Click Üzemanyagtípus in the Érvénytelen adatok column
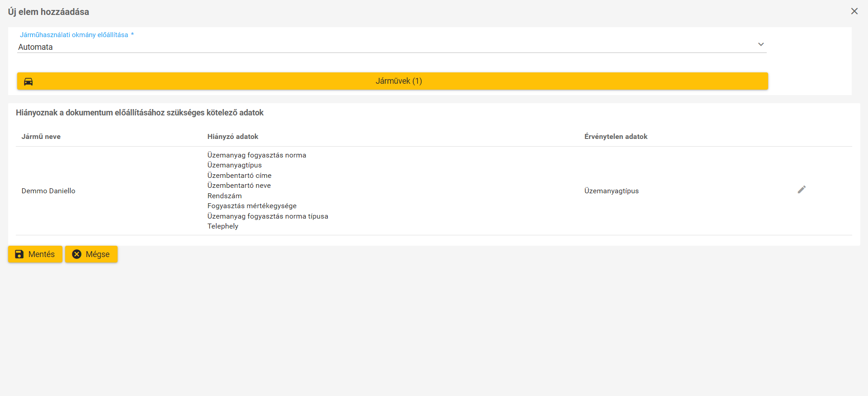Screen dimensions: 868x396 pos(611,191)
